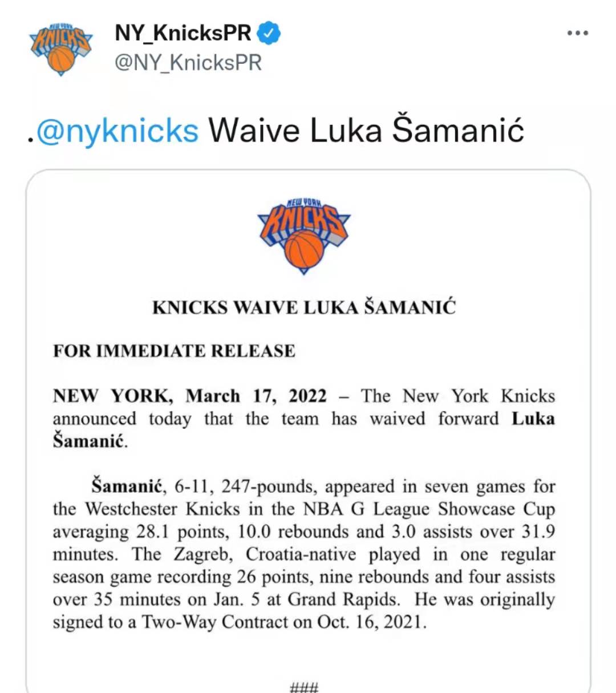Click the bold name Luka at the first paragraph's end
Viewport: 616px width, 693px height.
click(x=533, y=419)
